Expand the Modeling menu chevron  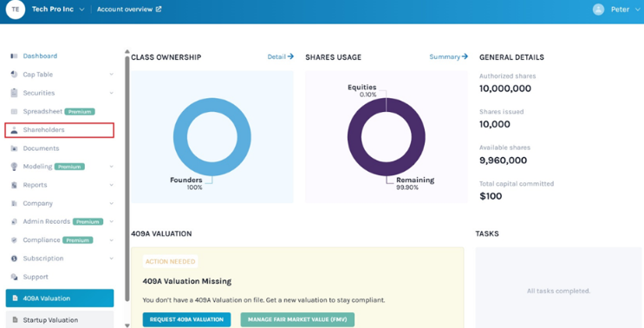point(111,167)
